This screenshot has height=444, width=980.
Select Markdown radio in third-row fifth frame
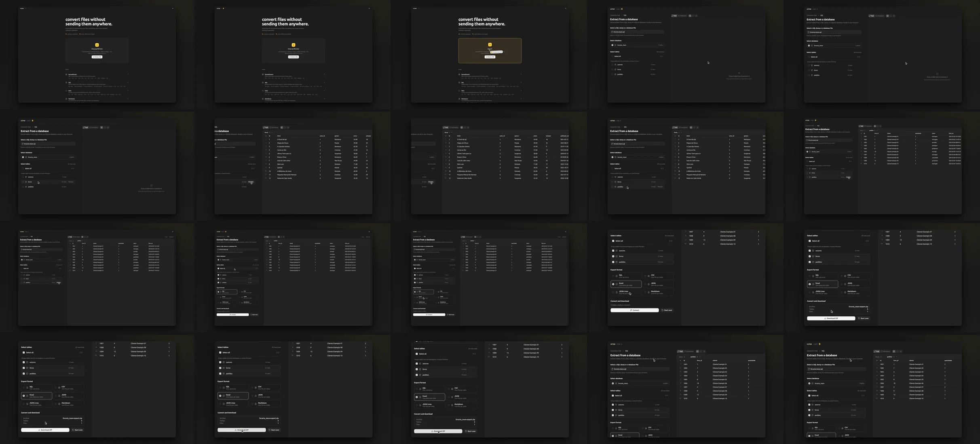842,292
